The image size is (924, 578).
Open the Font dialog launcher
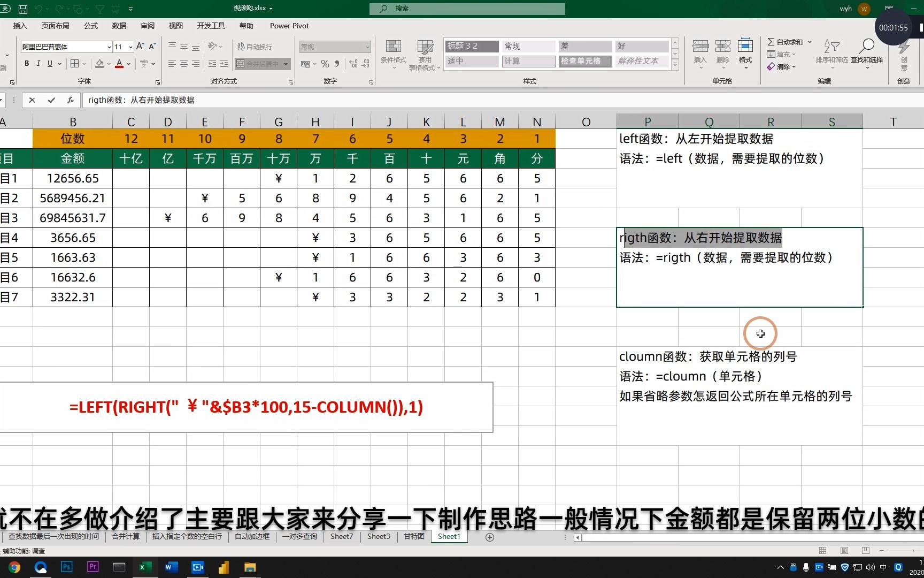(158, 82)
